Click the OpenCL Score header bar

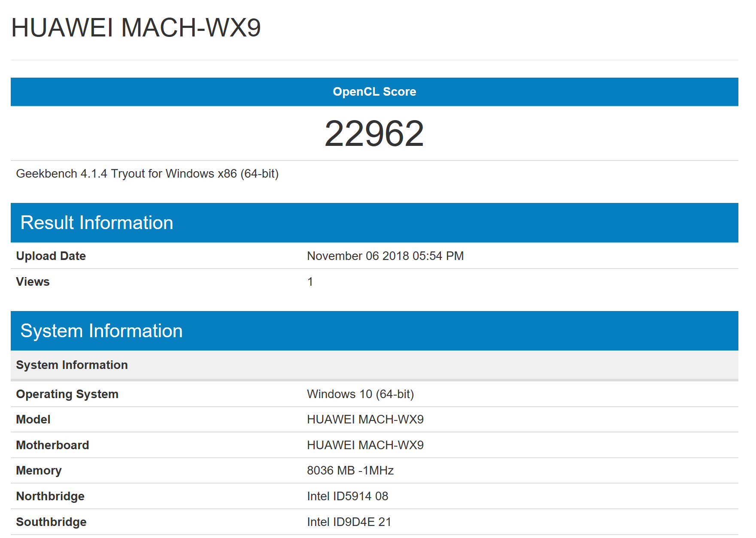374,92
